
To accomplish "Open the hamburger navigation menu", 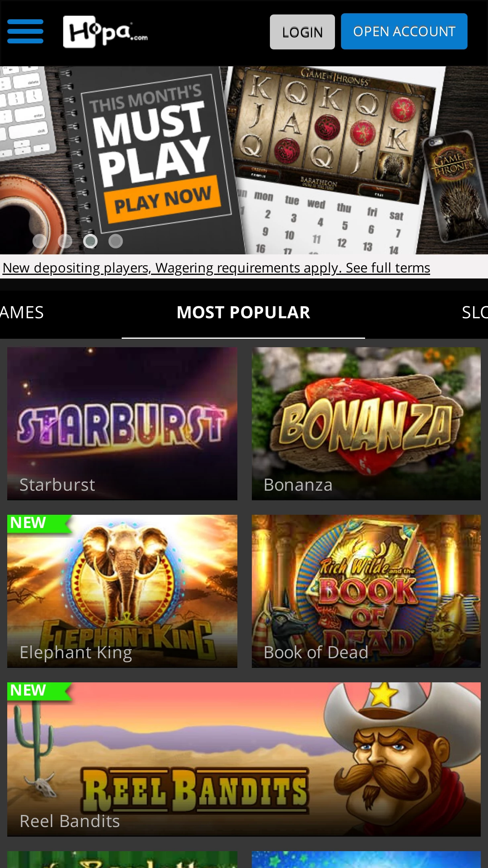I will (x=25, y=31).
